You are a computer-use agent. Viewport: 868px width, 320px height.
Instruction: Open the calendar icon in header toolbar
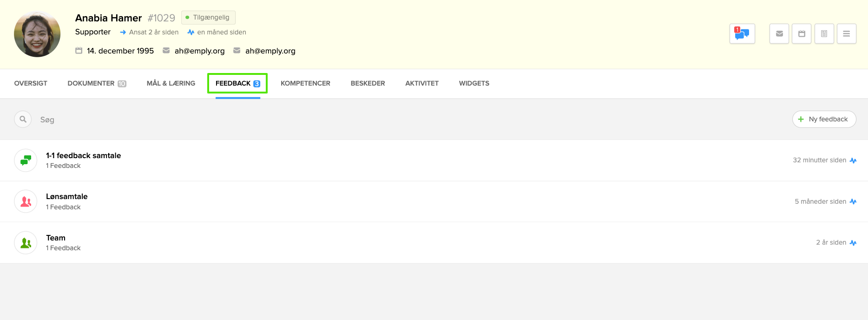pos(802,33)
